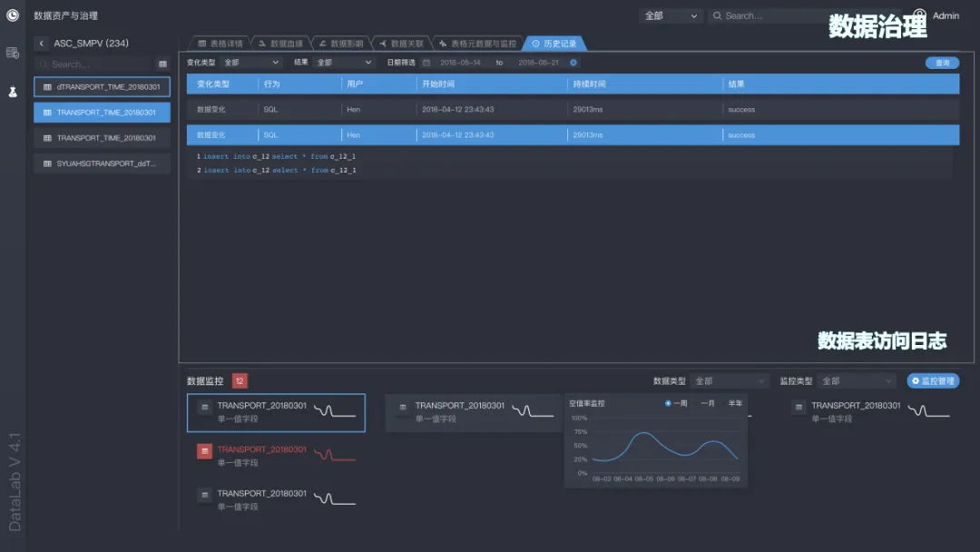
Task: Select the 一周 radio option
Action: 676,403
